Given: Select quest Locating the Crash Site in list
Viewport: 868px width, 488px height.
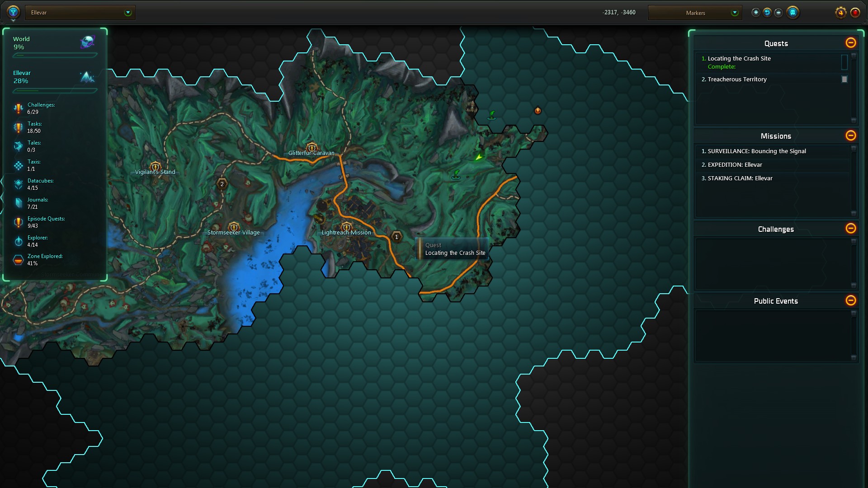Looking at the screenshot, I should coord(773,62).
